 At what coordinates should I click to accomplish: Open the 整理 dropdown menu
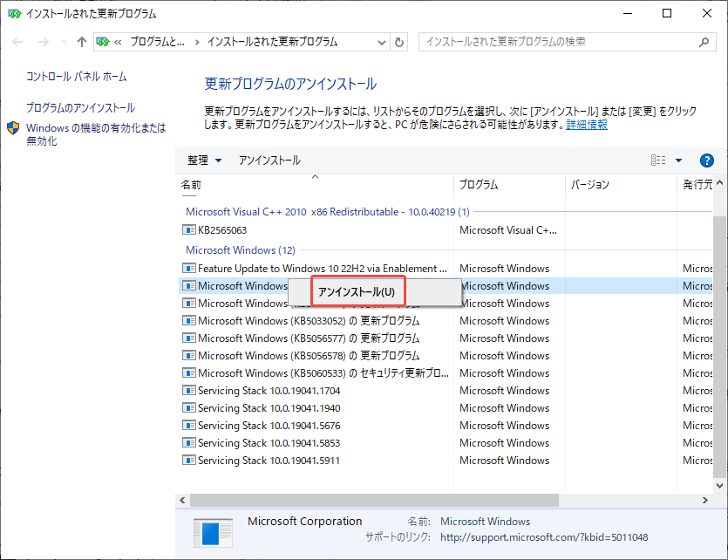coord(204,160)
